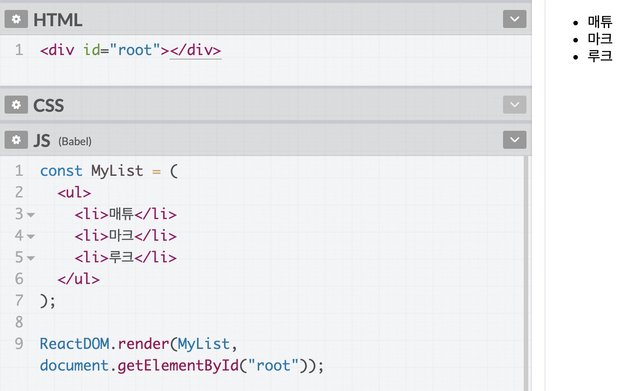Expand the CSS panel dropdown chevron
Viewport: 640px width, 391px height.
pos(514,105)
